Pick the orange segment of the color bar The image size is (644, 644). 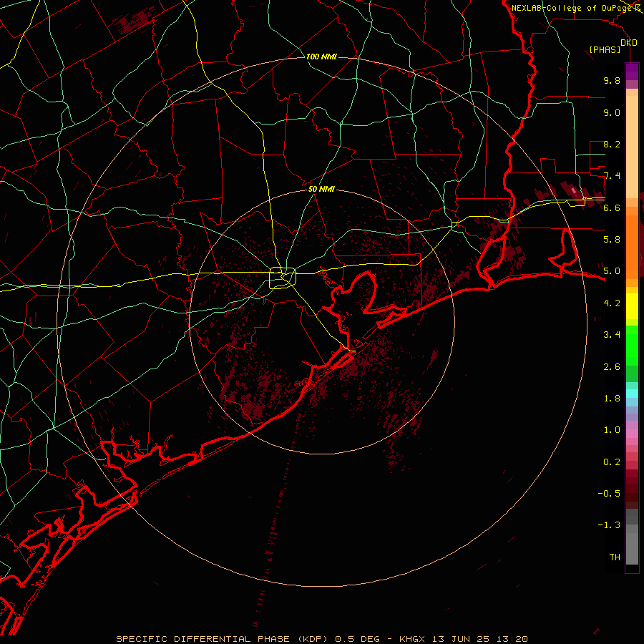tap(632, 246)
